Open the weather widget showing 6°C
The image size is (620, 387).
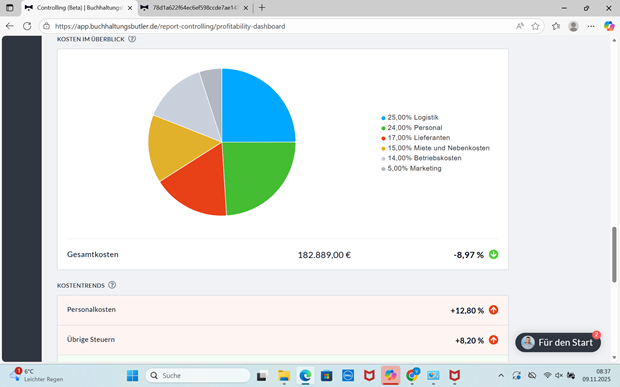click(x=36, y=375)
